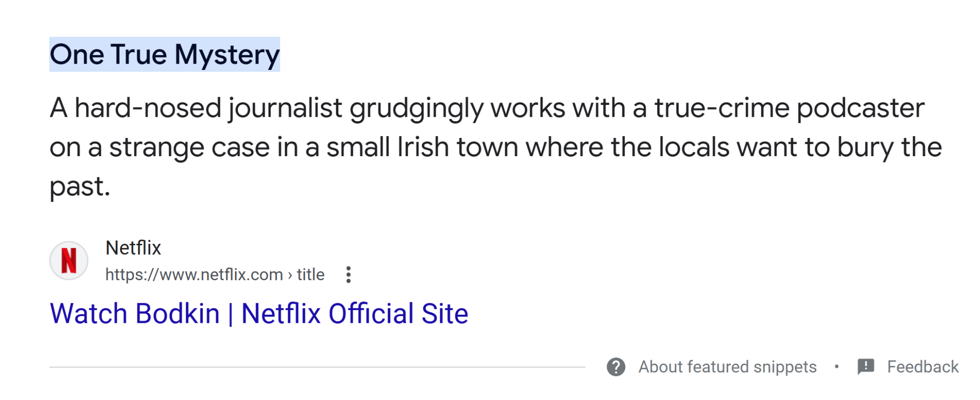Click the dot separator before Feedback

(x=836, y=367)
